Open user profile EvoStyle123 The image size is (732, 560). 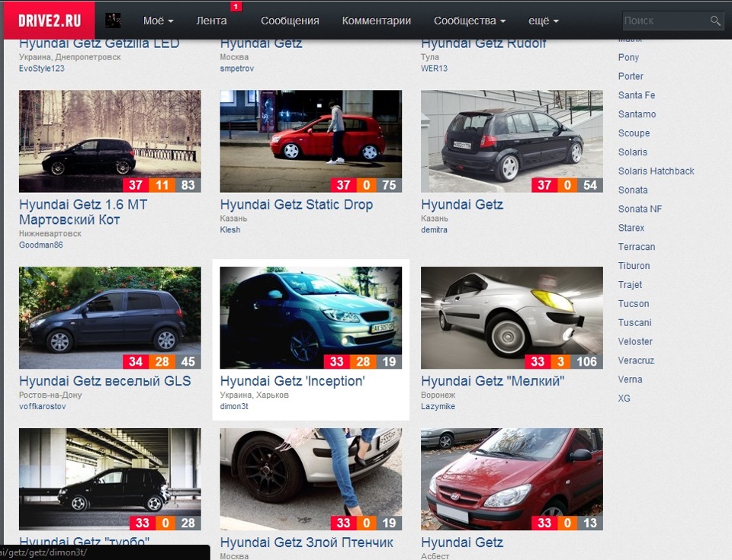[x=41, y=68]
